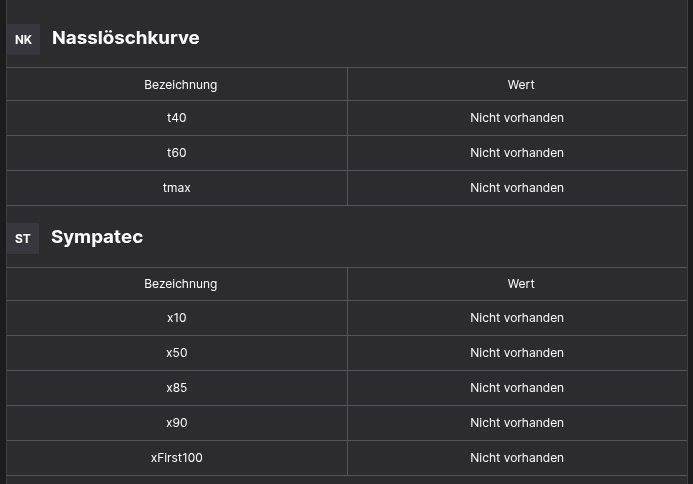Click the ST badge icon
693x484 pixels.
click(23, 239)
